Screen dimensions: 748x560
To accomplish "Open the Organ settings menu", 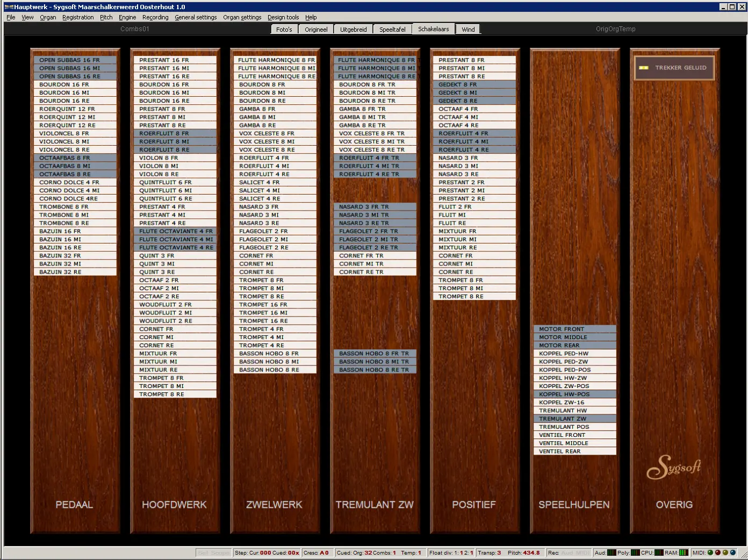I will click(242, 17).
